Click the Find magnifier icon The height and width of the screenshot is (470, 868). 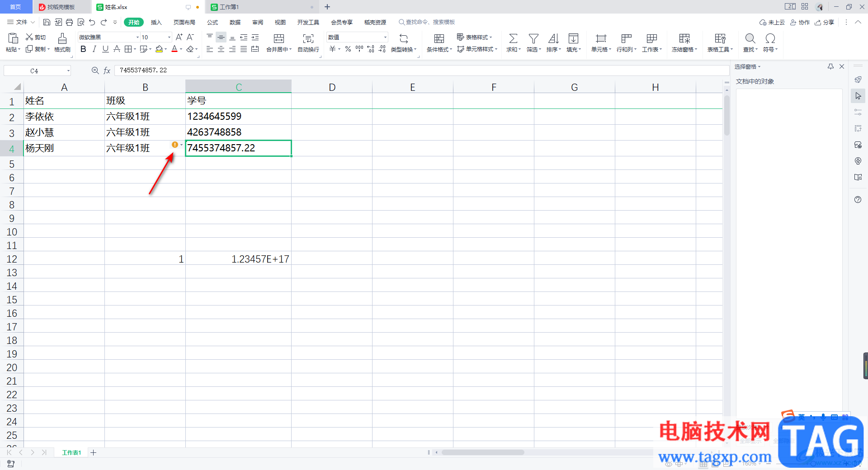[x=750, y=38]
